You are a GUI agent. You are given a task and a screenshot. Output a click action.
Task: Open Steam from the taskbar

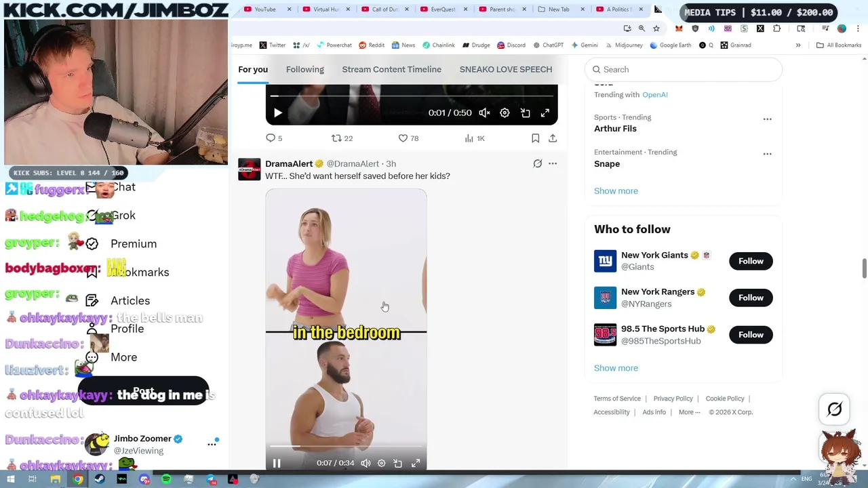click(100, 480)
